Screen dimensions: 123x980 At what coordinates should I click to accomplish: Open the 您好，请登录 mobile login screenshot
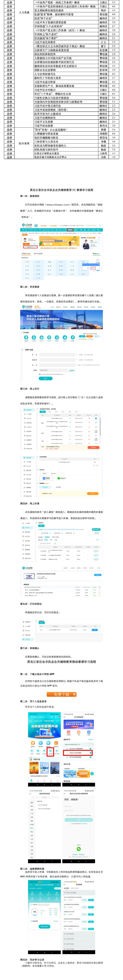coord(78,825)
